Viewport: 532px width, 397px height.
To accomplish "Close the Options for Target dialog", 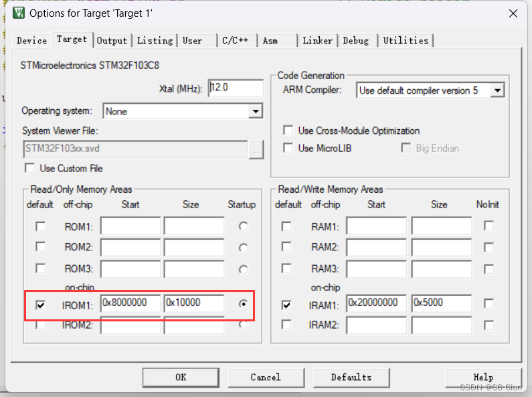I will coord(513,13).
